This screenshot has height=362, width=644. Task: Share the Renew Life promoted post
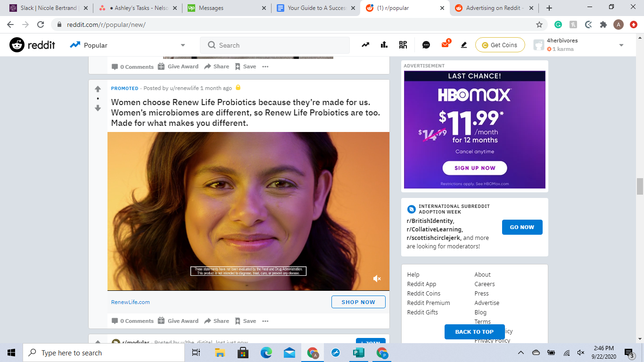click(x=216, y=321)
